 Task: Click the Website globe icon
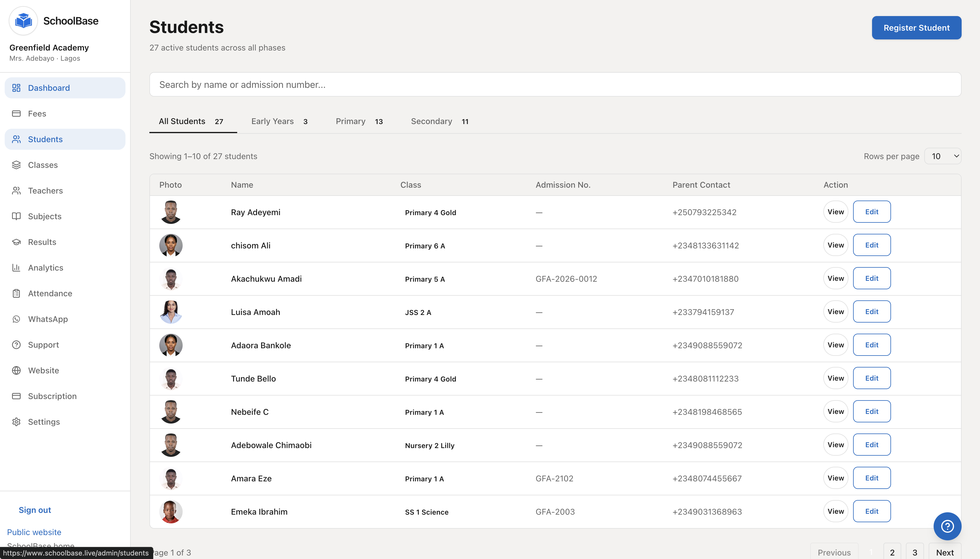pyautogui.click(x=16, y=371)
